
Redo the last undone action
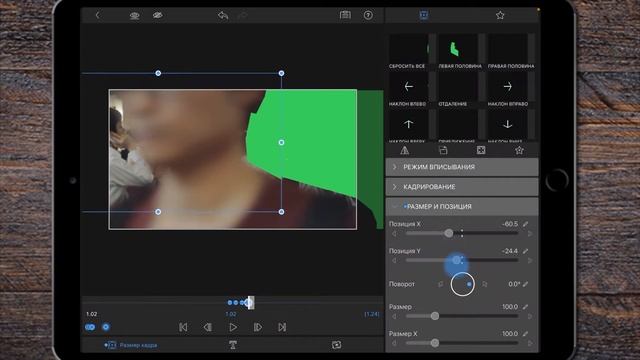tap(243, 16)
